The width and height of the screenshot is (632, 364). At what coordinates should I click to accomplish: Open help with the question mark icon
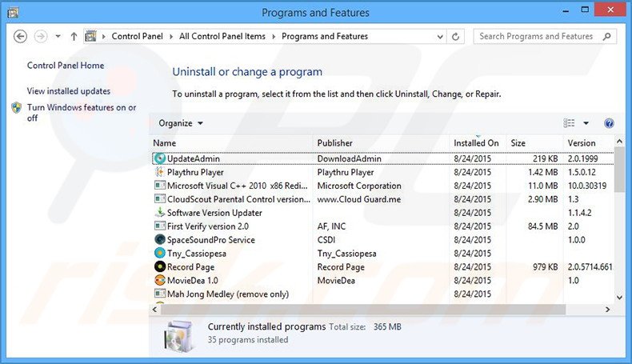(609, 123)
